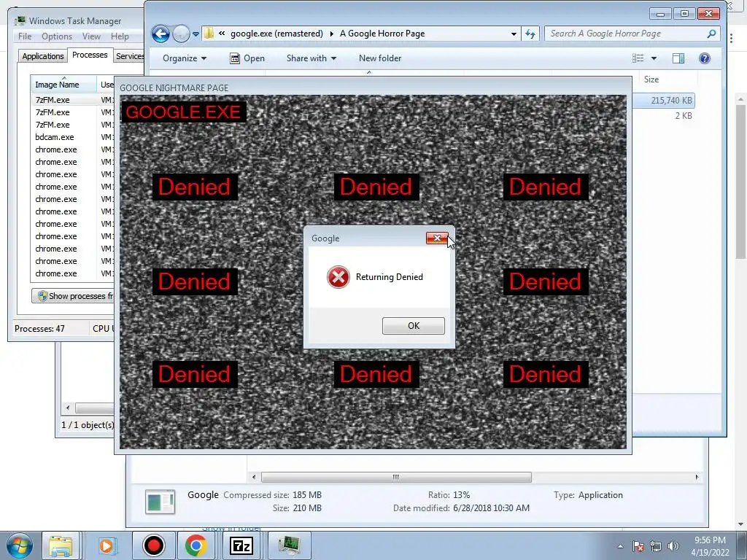Open Task Manager Options menu
Viewport: 747px width, 560px height.
pyautogui.click(x=57, y=36)
